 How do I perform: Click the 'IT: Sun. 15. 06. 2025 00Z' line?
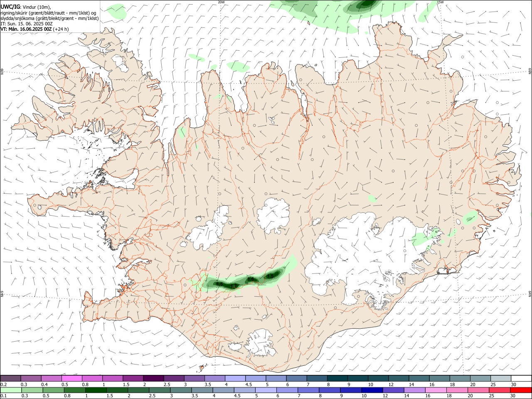pos(27,24)
